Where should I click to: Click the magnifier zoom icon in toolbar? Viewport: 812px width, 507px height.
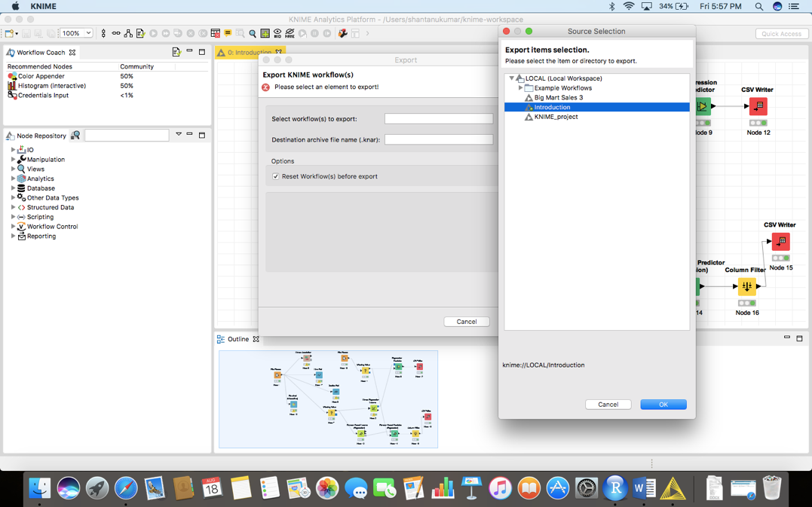(x=253, y=33)
